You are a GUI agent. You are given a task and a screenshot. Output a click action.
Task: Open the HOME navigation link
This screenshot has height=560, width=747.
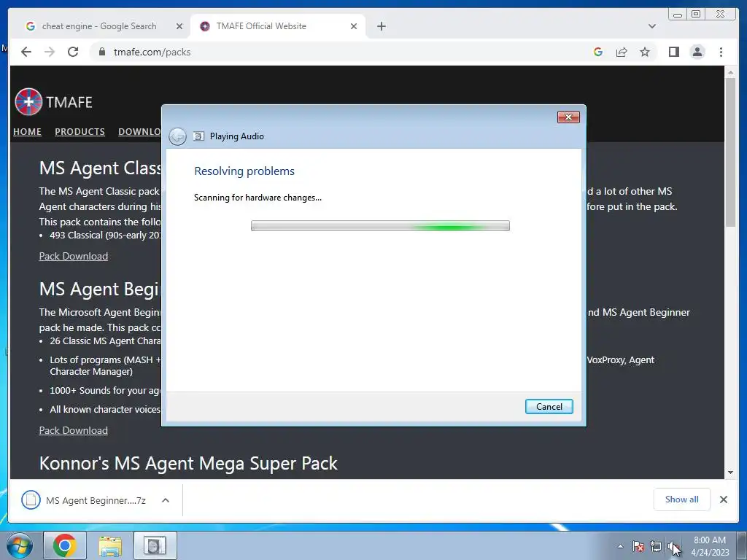[x=27, y=131]
